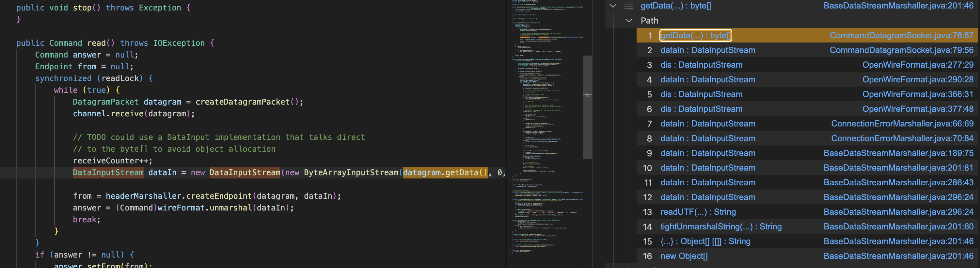Select path step 1 getData(...) : byte[]
980x268 pixels.
[x=695, y=35]
